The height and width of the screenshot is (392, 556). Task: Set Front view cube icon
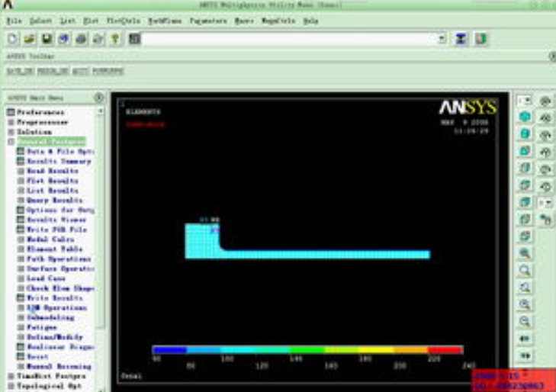tap(525, 151)
